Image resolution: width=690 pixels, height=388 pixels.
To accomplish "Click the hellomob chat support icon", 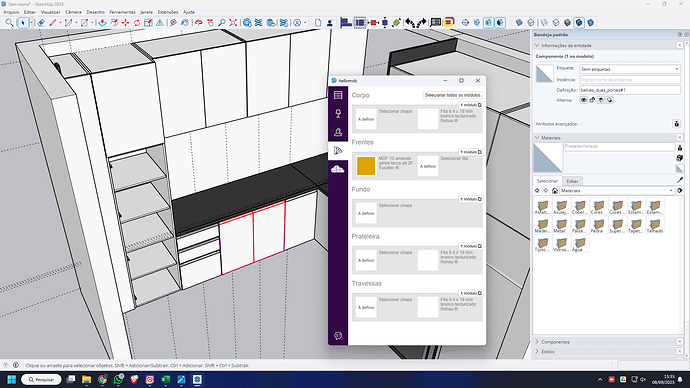I will (x=338, y=336).
